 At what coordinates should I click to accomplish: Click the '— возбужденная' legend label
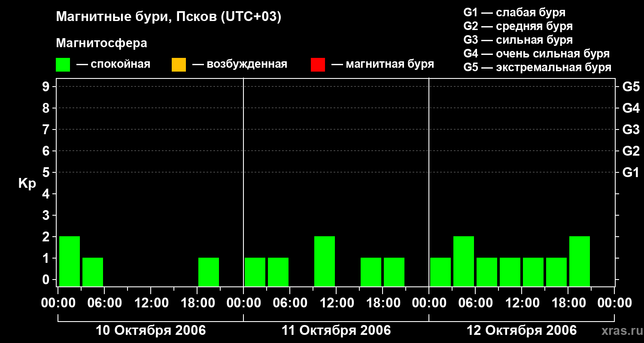240,65
